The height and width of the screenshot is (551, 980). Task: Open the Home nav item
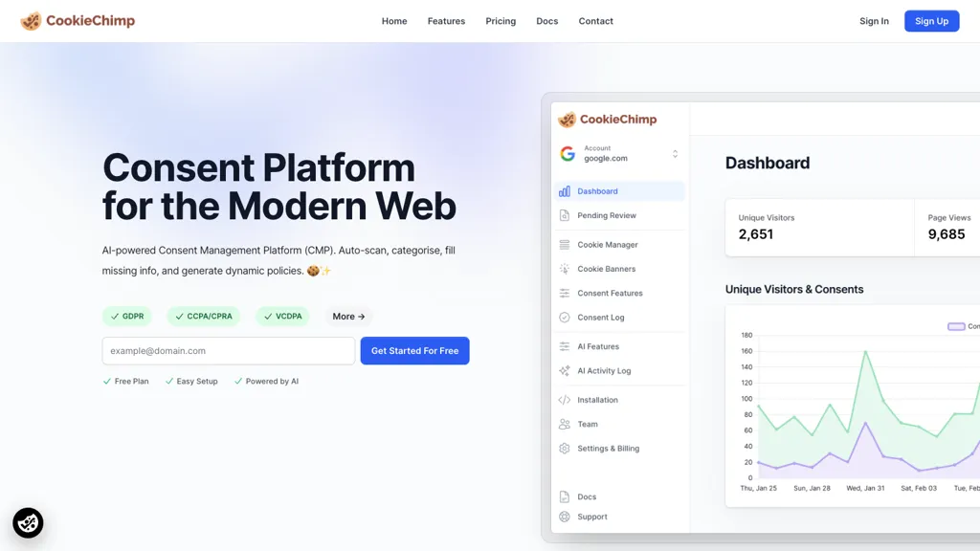click(x=394, y=21)
